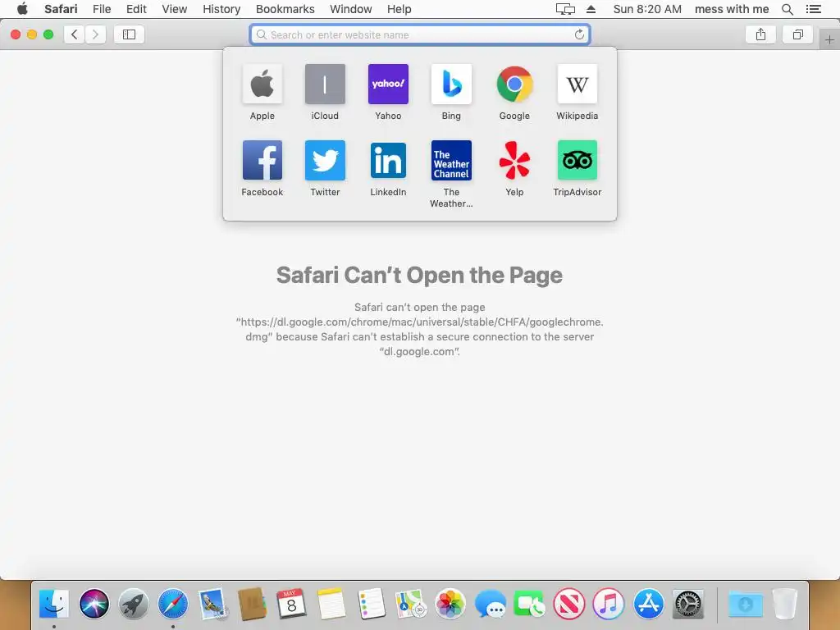This screenshot has height=630, width=840.
Task: Open Launchpad rocket icon in Dock
Action: tap(134, 604)
